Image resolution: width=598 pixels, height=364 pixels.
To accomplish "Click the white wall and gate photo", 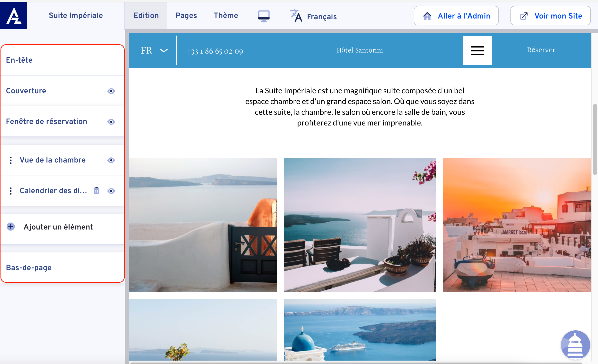I will (203, 225).
